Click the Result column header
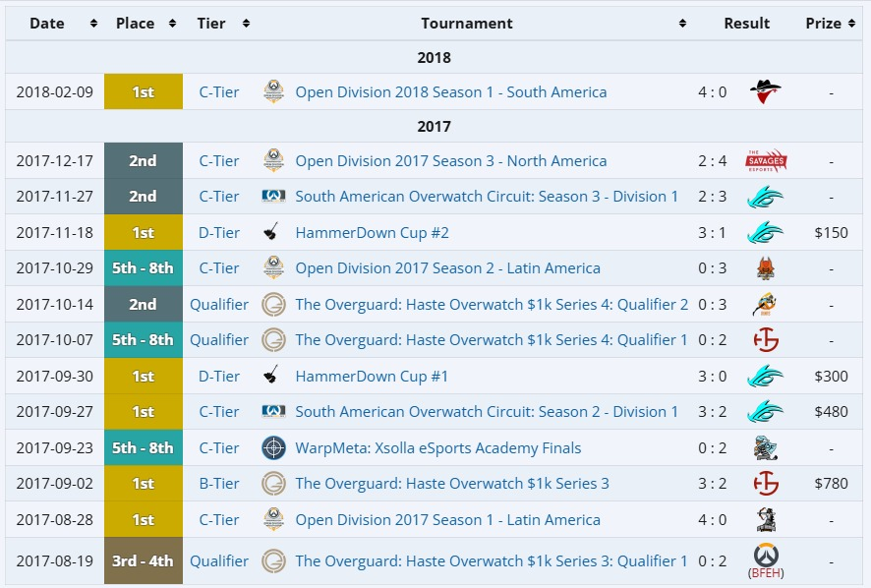 coord(746,24)
